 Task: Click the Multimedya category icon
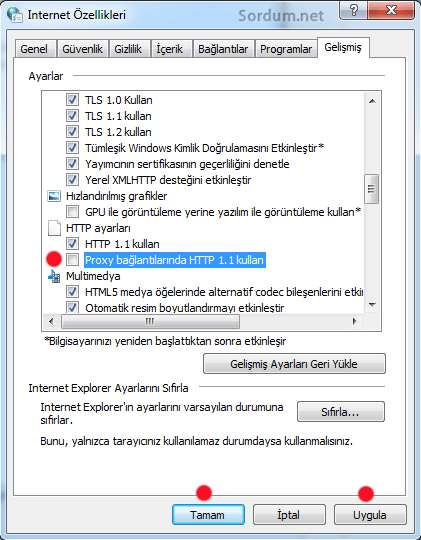point(54,276)
